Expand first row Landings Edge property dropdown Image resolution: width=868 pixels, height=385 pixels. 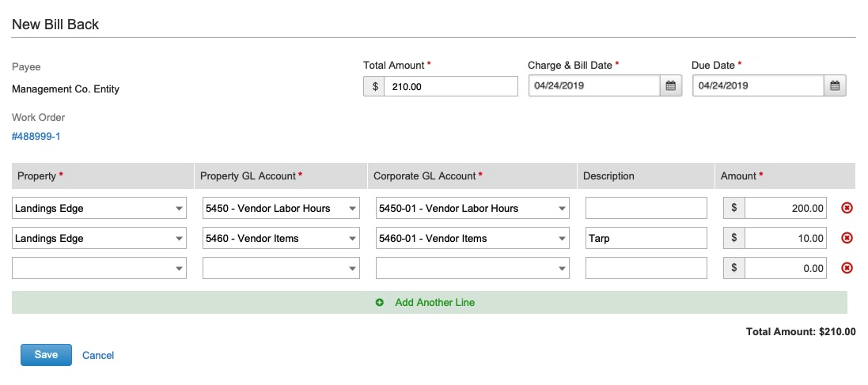pyautogui.click(x=100, y=208)
